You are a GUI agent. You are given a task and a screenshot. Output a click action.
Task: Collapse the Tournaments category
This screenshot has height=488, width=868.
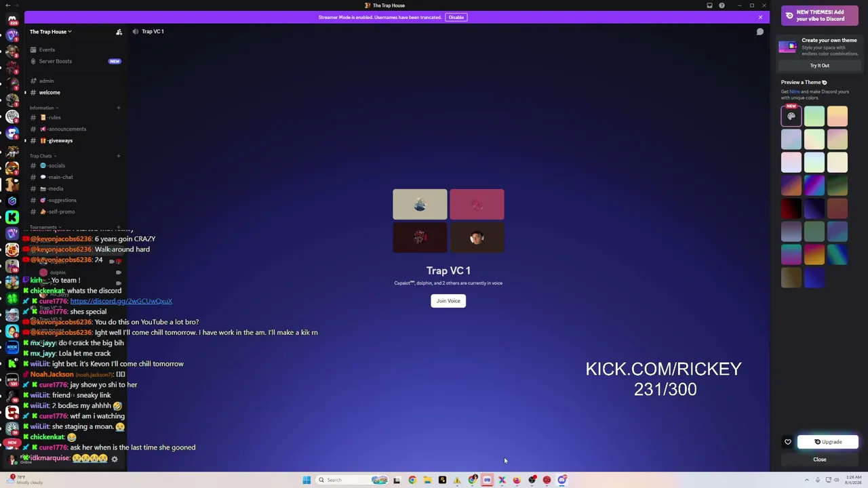[x=45, y=227]
